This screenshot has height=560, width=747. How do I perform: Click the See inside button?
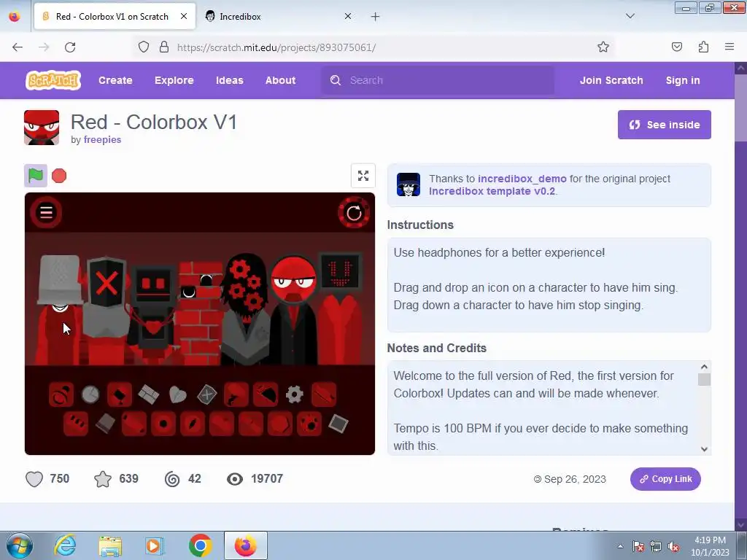(x=664, y=125)
